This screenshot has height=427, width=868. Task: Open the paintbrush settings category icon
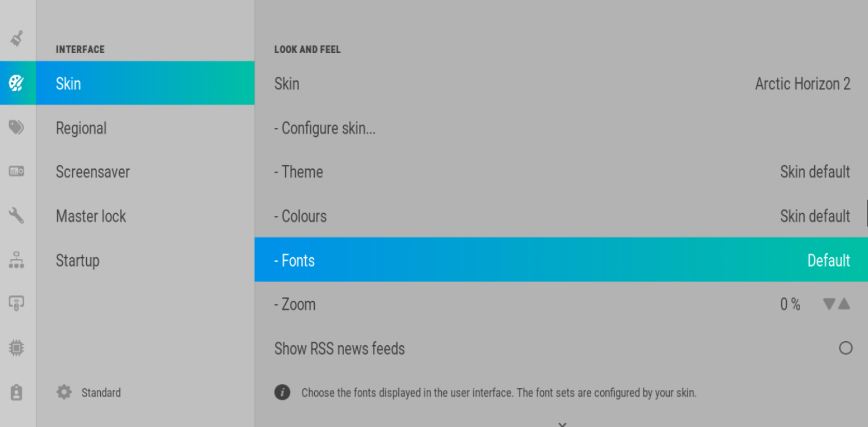(17, 39)
